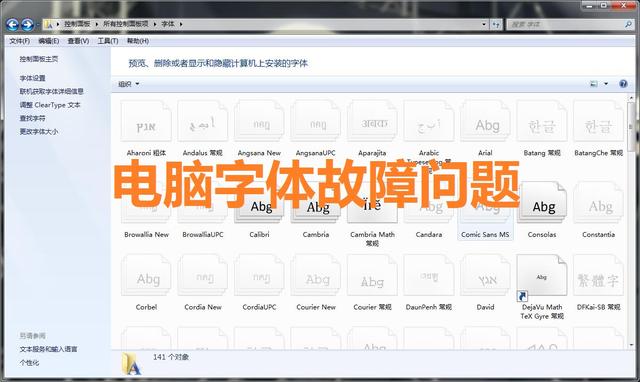This screenshot has height=382, width=640.
Task: Select the Arial font icon
Action: (485, 122)
